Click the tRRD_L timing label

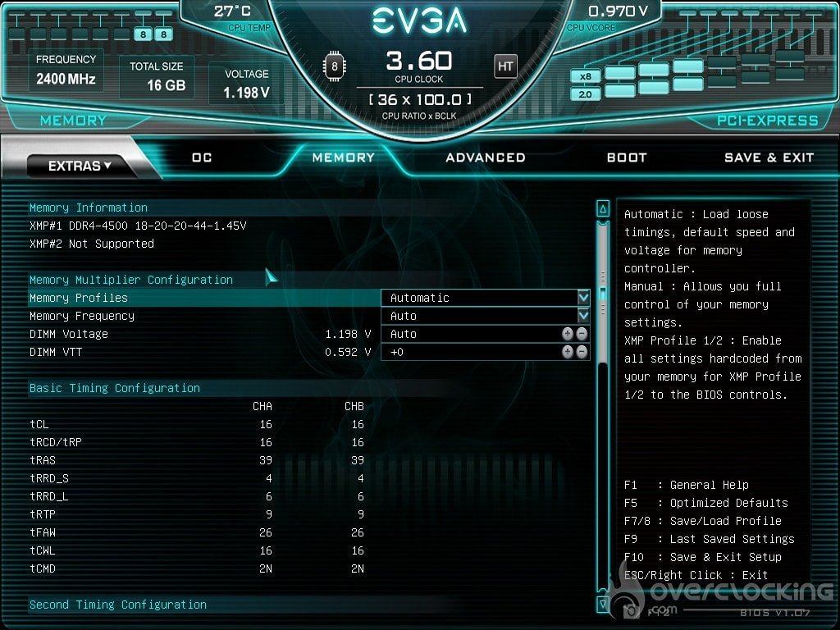pyautogui.click(x=49, y=496)
